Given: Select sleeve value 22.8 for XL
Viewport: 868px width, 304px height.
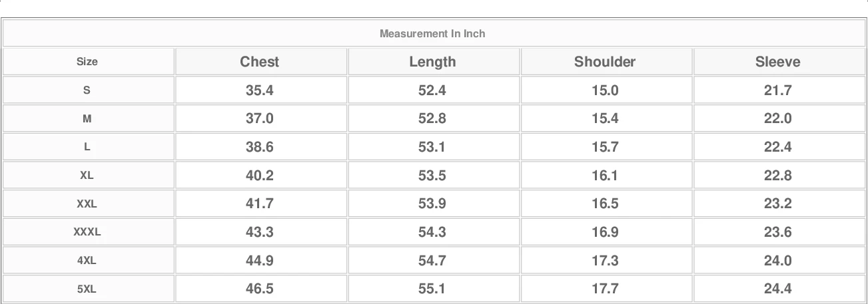Looking at the screenshot, I should 777,176.
